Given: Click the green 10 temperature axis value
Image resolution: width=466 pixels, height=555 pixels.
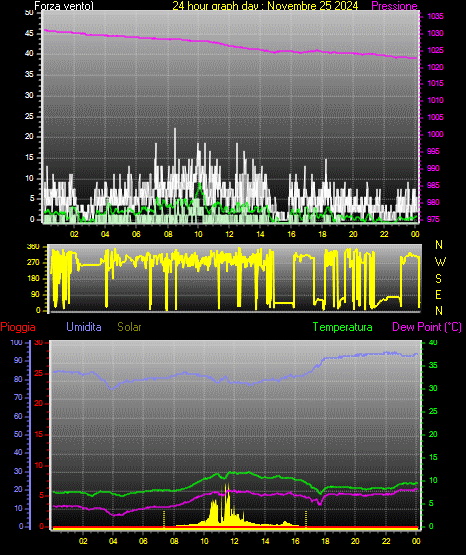Looking at the screenshot, I should click(433, 480).
